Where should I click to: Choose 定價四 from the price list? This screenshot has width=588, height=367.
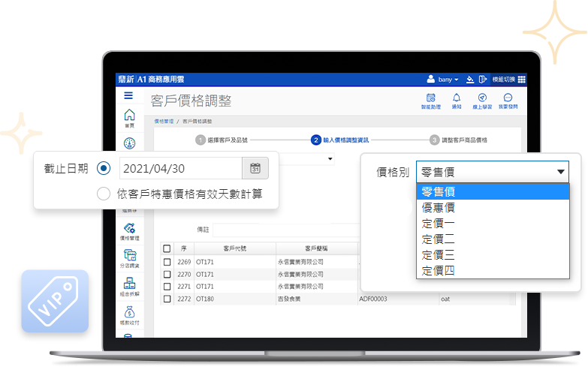tap(493, 270)
